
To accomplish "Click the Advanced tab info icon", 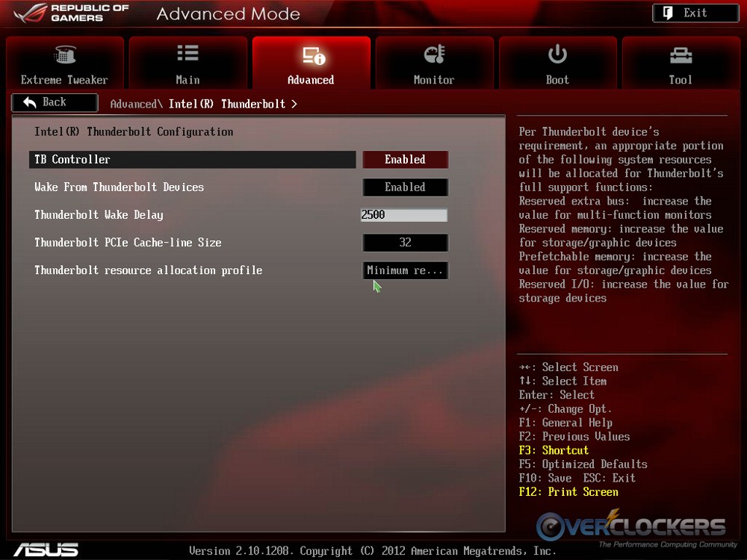I will tap(313, 55).
